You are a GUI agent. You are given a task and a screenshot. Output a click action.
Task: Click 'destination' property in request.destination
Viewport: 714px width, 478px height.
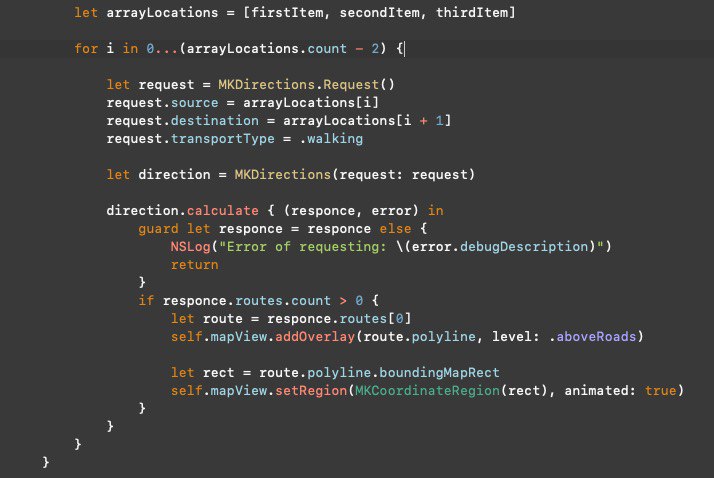click(x=214, y=121)
